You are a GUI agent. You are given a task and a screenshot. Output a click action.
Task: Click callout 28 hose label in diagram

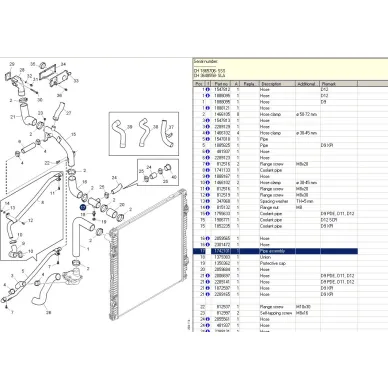click(x=49, y=313)
